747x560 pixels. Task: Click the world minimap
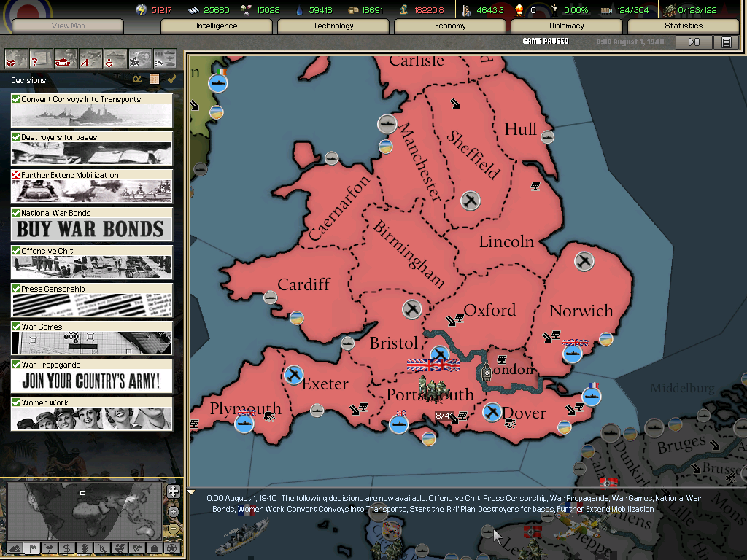pos(85,511)
